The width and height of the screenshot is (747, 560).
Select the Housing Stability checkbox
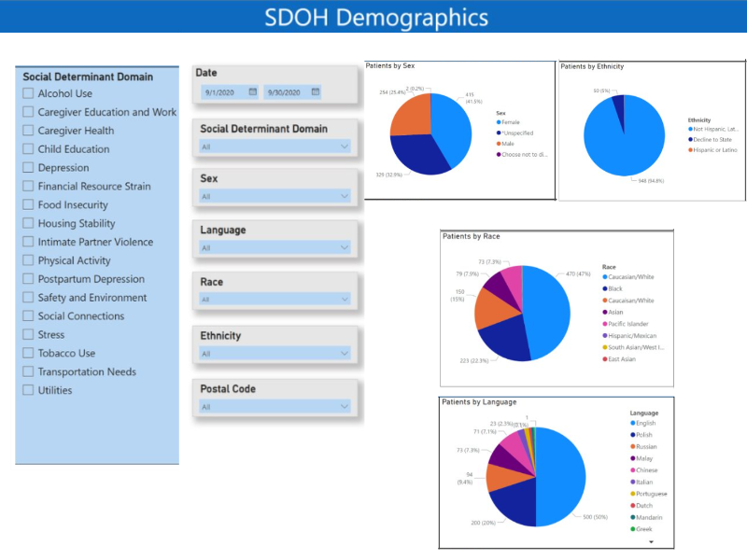click(x=28, y=223)
